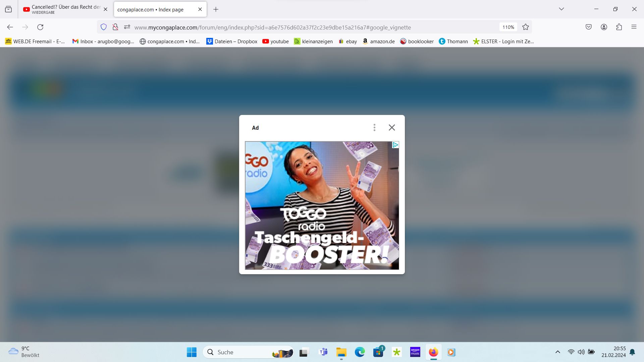The height and width of the screenshot is (362, 644).
Task: Open Amazon Music from the taskbar
Action: pyautogui.click(x=415, y=352)
